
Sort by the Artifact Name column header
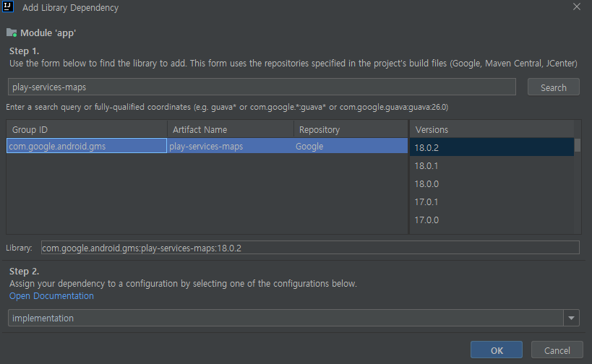coord(231,129)
